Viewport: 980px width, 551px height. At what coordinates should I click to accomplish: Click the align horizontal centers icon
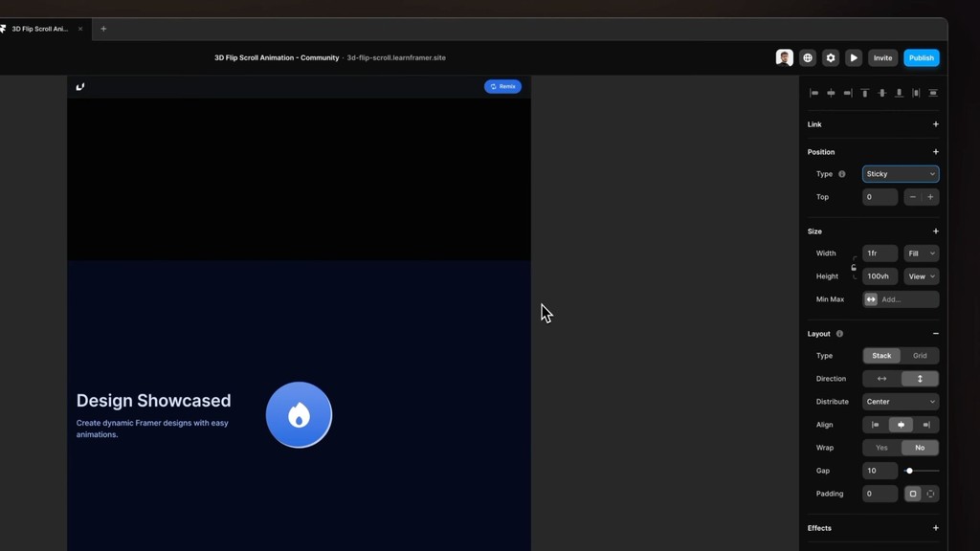[832, 93]
